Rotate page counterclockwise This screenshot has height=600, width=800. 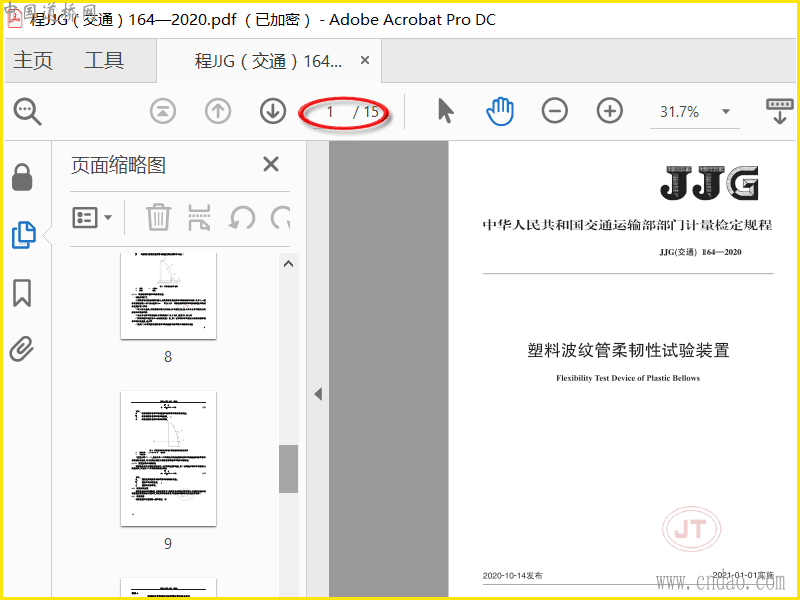click(x=242, y=218)
